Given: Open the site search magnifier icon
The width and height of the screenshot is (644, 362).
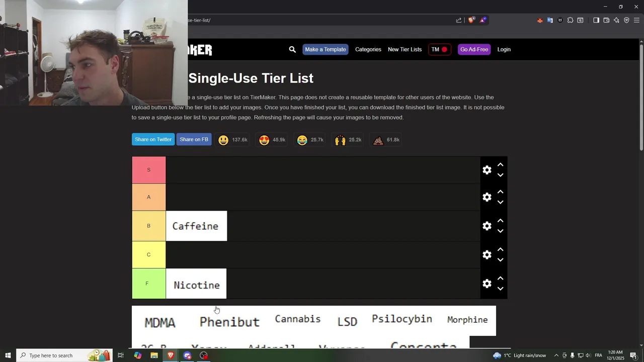Looking at the screenshot, I should coord(292,49).
